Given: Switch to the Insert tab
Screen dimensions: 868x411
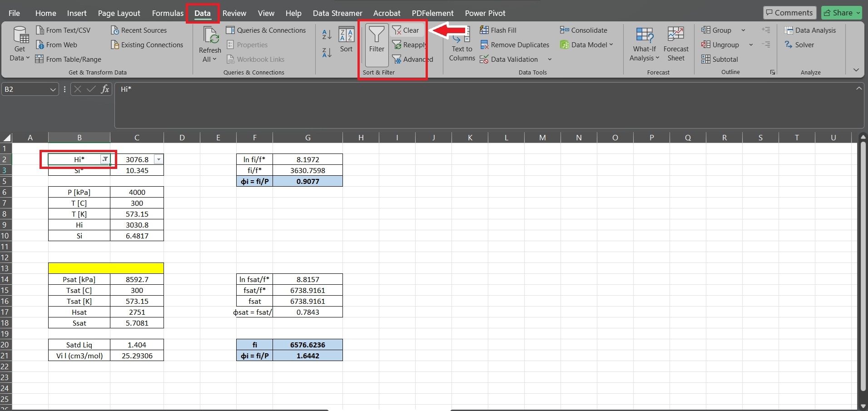Looking at the screenshot, I should coord(77,13).
